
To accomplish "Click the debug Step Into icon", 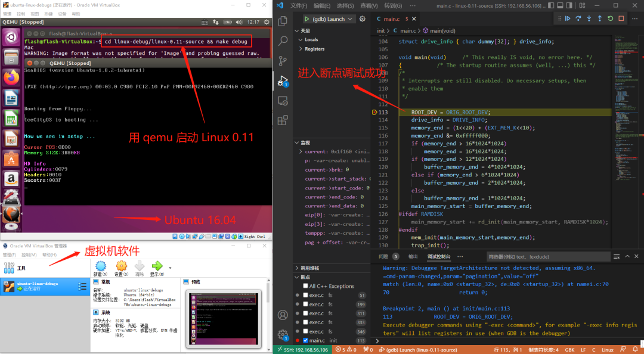I will 589,18.
